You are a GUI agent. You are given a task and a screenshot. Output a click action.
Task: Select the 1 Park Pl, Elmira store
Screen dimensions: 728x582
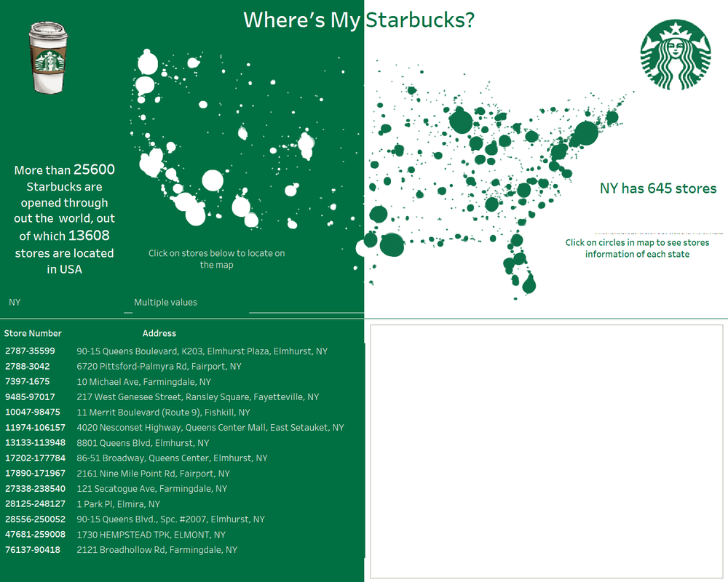(118, 503)
